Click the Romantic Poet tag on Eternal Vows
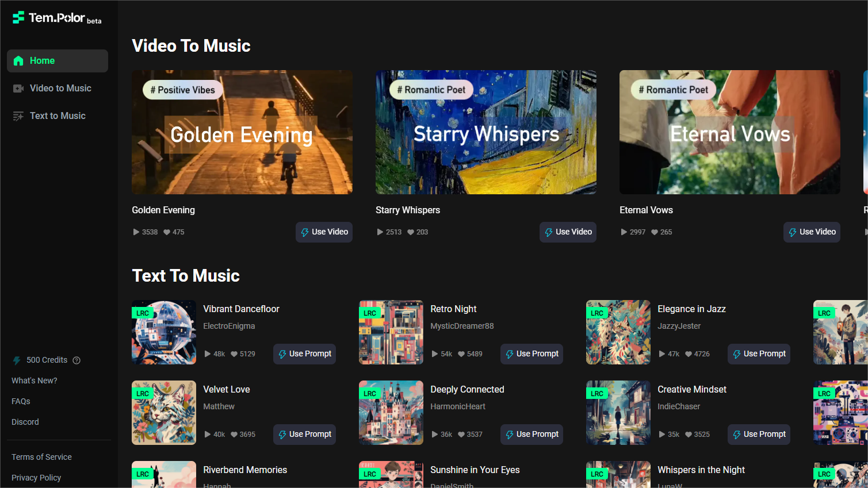868x488 pixels. 674,90
